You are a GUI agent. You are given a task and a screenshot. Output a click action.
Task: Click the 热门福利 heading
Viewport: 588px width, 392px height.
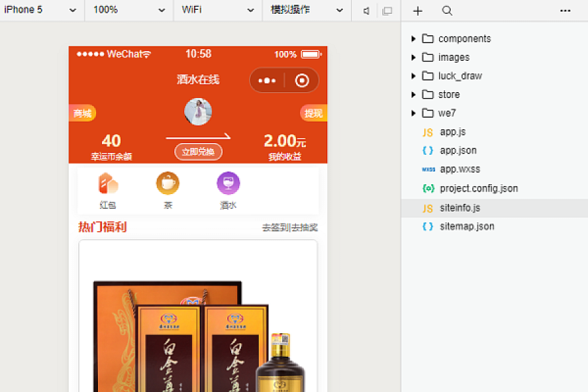point(103,227)
